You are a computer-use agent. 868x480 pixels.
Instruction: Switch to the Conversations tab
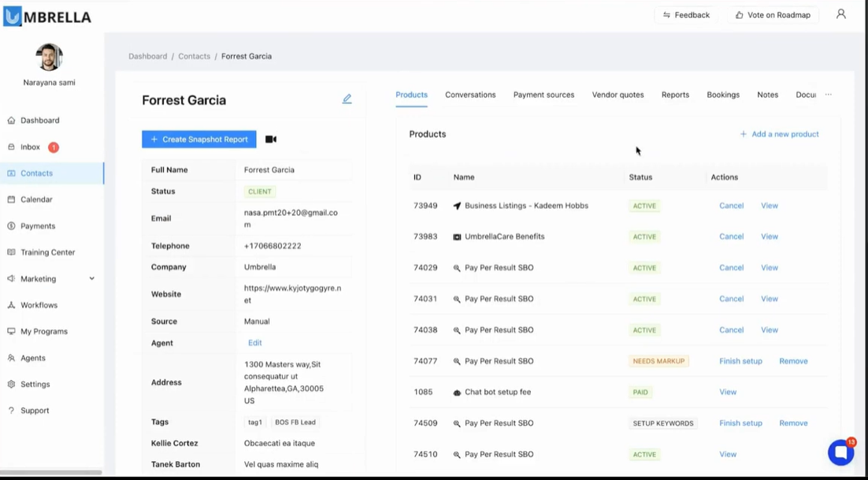point(470,95)
